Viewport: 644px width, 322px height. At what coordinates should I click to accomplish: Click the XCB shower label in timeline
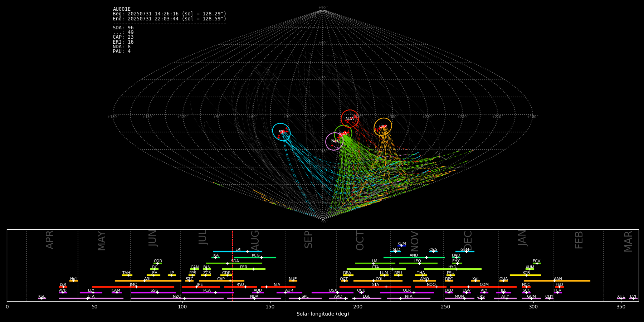pos(526,273)
